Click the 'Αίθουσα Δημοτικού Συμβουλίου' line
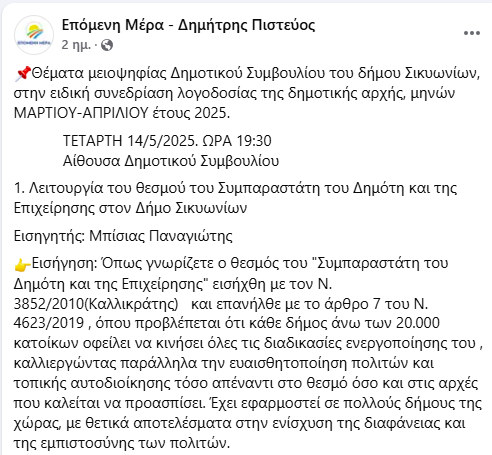This screenshot has height=455, width=492. 171,161
